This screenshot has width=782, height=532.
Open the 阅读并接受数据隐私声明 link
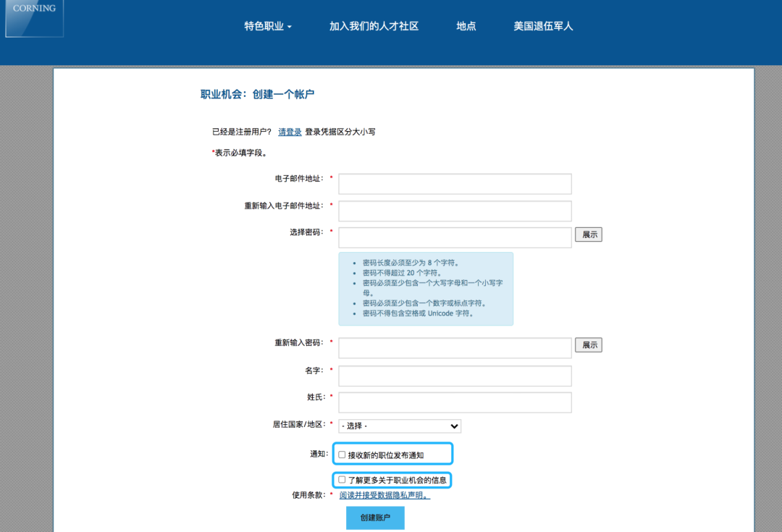point(384,495)
